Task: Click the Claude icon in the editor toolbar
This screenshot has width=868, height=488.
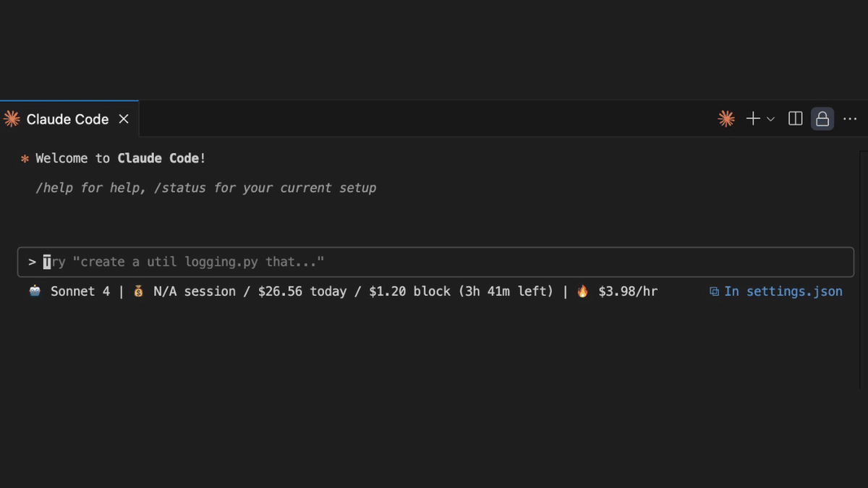Action: (726, 119)
